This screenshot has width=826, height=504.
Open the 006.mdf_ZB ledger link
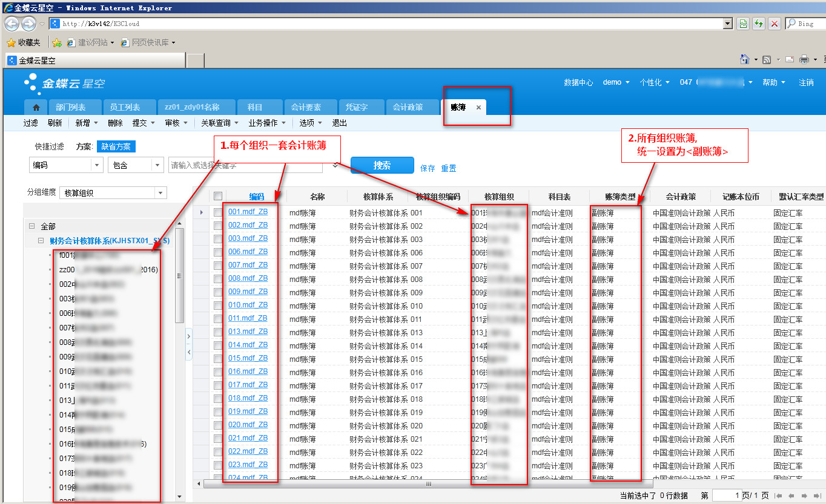click(x=248, y=252)
